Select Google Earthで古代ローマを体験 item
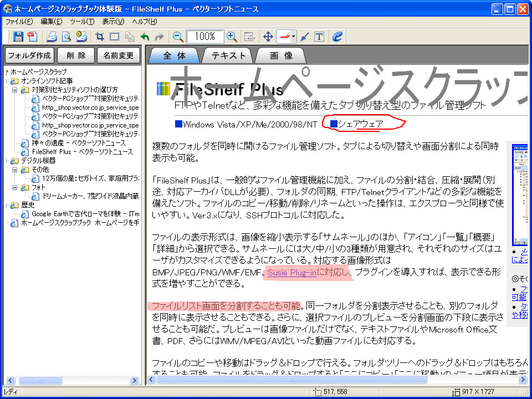Screen dimensions: 532x399 point(85,214)
